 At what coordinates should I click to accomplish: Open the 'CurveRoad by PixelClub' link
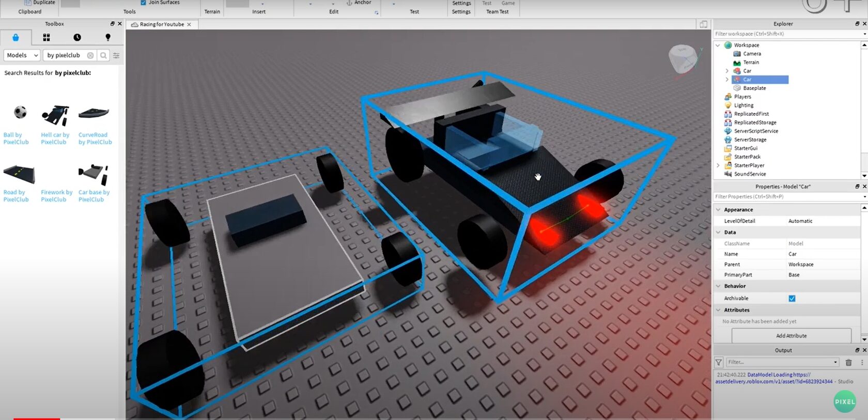[95, 138]
